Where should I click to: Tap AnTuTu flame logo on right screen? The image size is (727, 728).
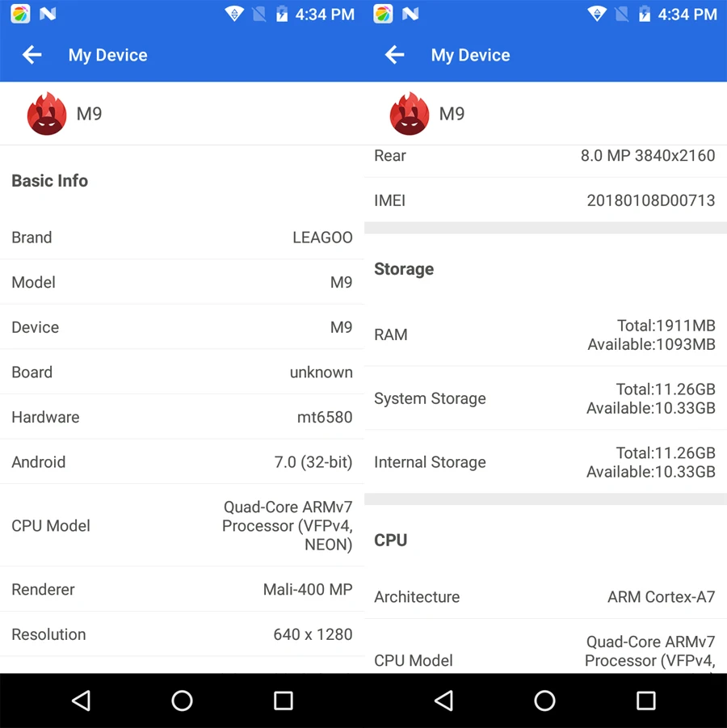(409, 114)
